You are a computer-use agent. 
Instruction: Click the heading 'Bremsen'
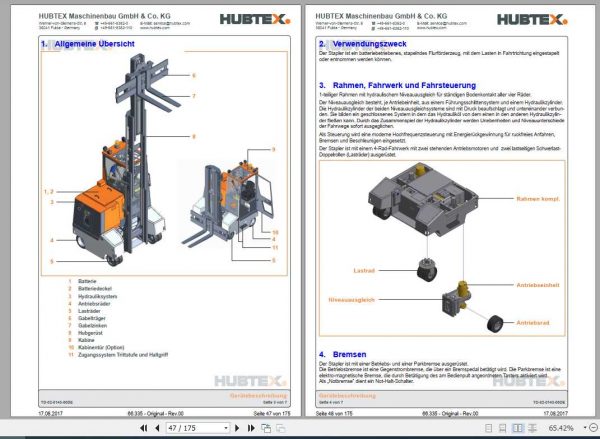349,354
